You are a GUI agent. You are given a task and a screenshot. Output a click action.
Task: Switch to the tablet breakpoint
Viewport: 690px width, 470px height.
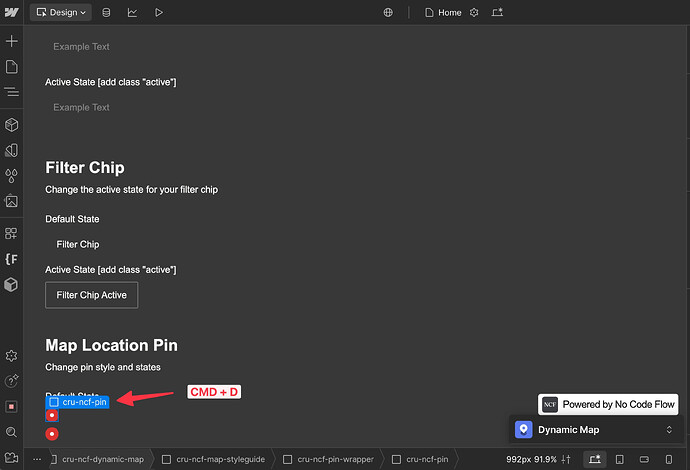(x=620, y=459)
